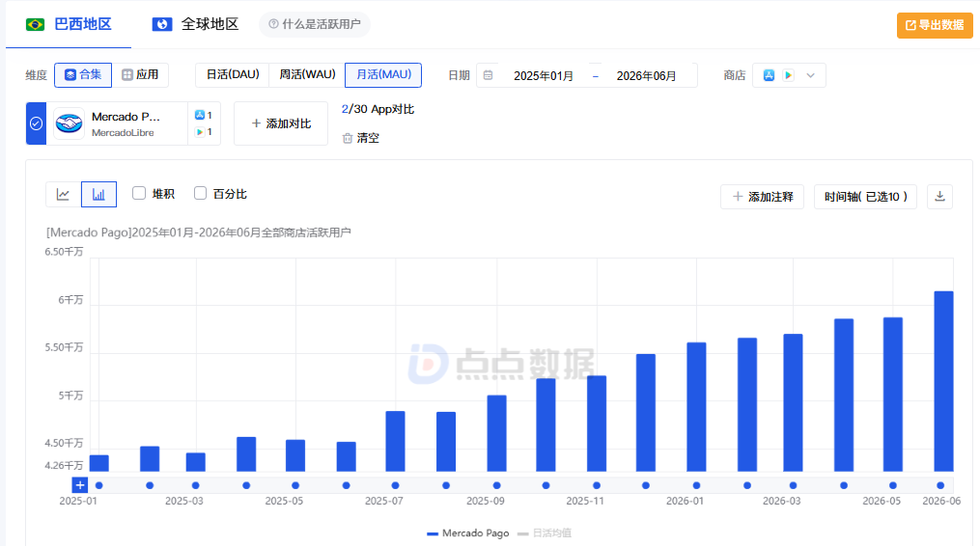The width and height of the screenshot is (980, 546).
Task: Click the timeline dot for 2025-11
Action: (x=597, y=485)
